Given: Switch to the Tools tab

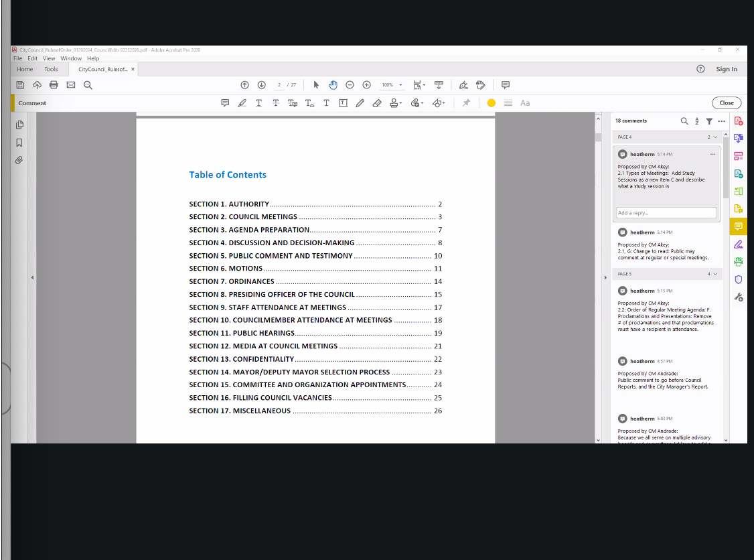Looking at the screenshot, I should [51, 69].
